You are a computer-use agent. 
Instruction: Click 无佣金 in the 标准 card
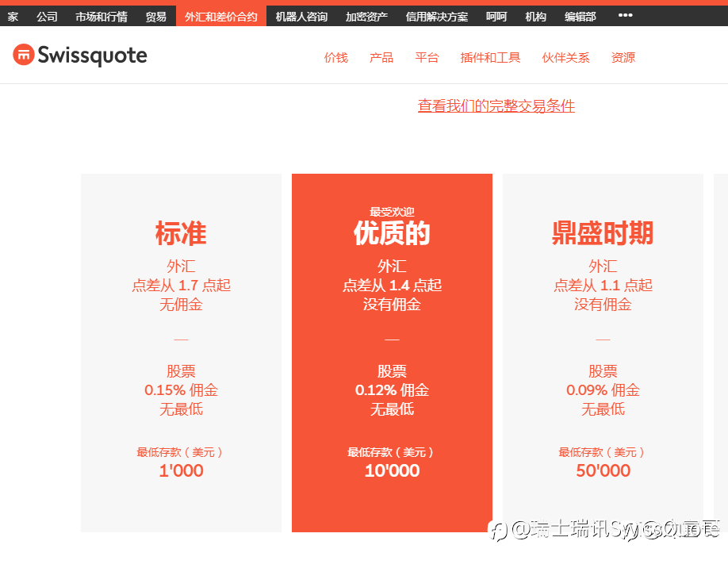point(181,305)
